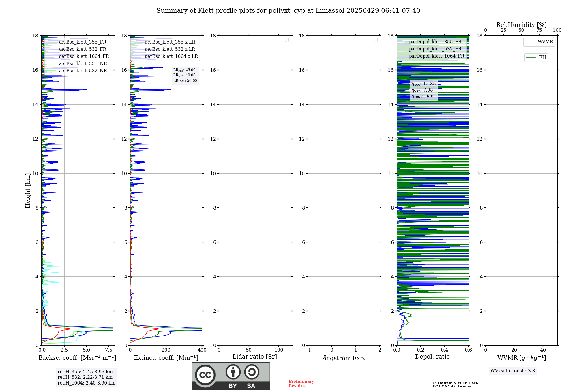Click the Ångström Exp. axis label
The image size is (577, 392).
tap(344, 358)
